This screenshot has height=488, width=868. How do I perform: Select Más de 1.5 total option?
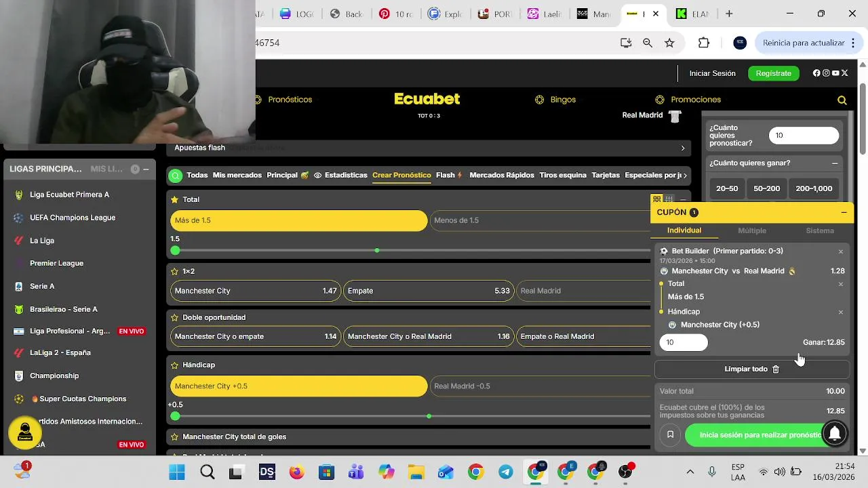pos(299,220)
